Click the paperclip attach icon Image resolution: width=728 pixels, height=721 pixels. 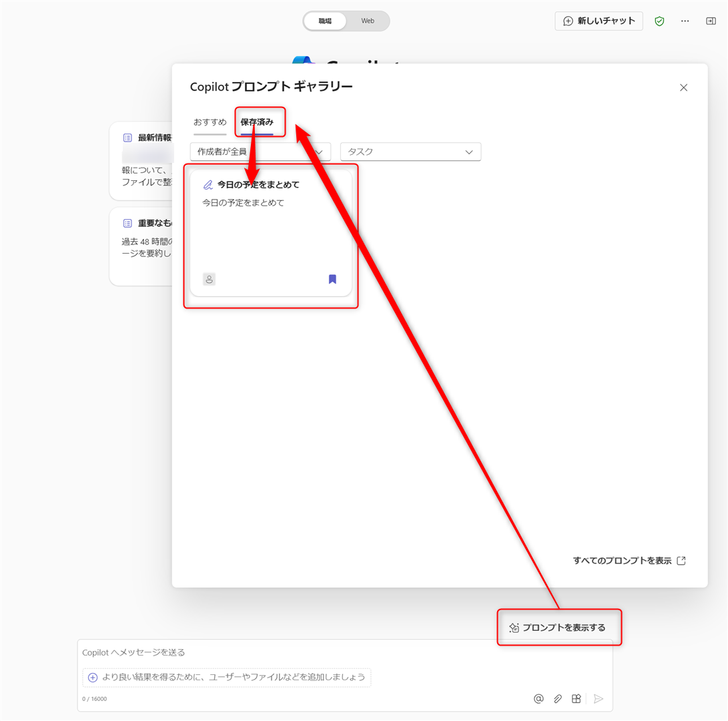click(x=558, y=699)
